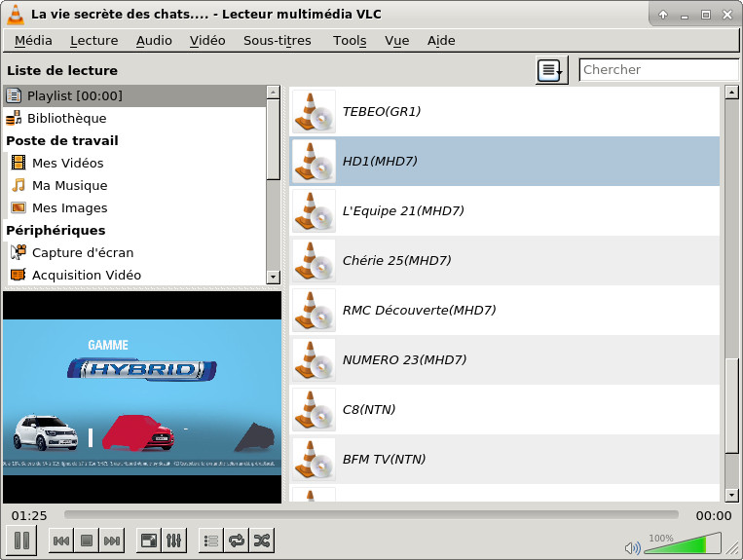Open the Aide menu

[441, 41]
